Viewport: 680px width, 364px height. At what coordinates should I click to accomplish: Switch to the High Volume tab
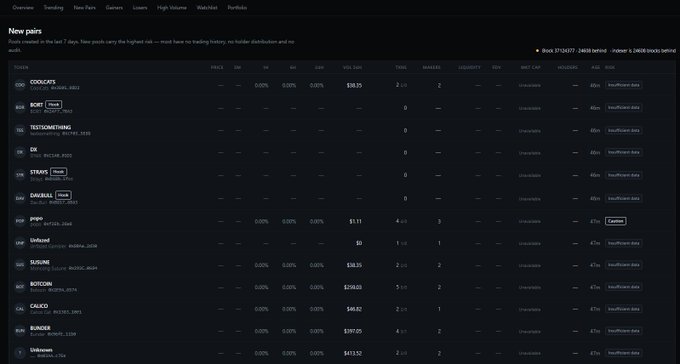[172, 8]
